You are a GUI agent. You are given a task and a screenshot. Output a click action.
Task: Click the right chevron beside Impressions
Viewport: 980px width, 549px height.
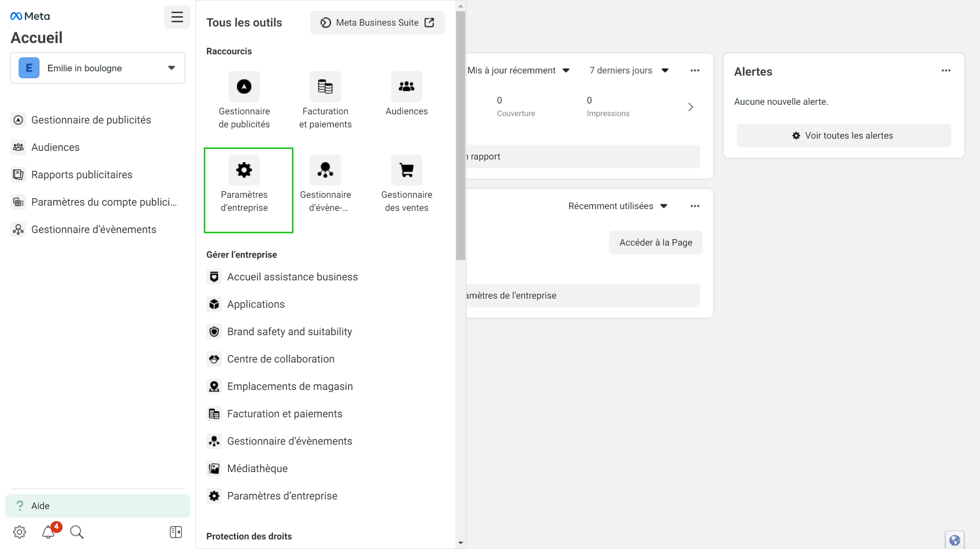(690, 107)
